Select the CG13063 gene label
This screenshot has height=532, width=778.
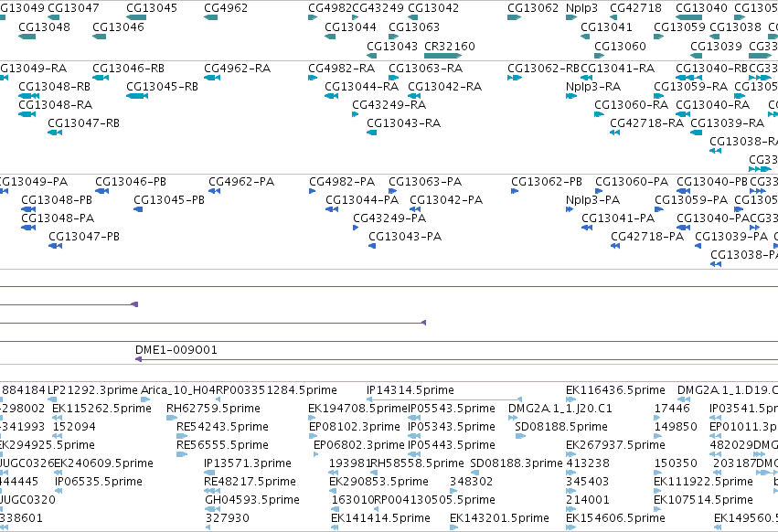pos(414,27)
